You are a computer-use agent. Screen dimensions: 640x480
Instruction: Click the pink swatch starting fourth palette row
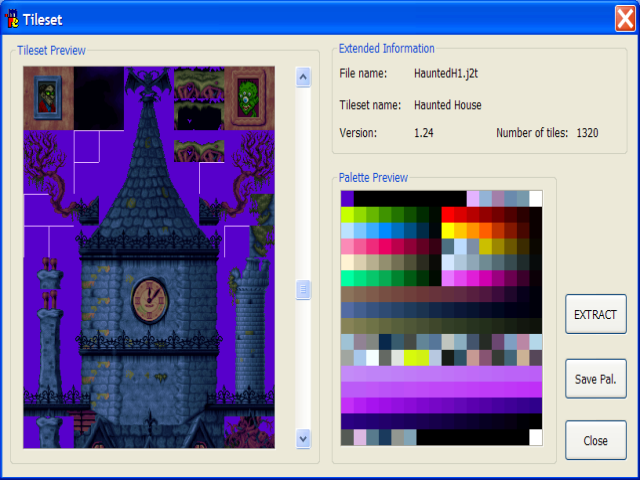click(347, 246)
